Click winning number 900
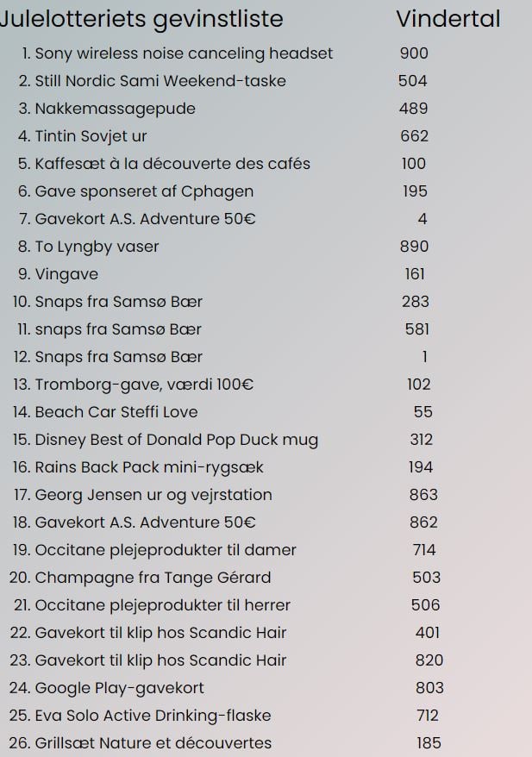This screenshot has width=532, height=757. (414, 53)
